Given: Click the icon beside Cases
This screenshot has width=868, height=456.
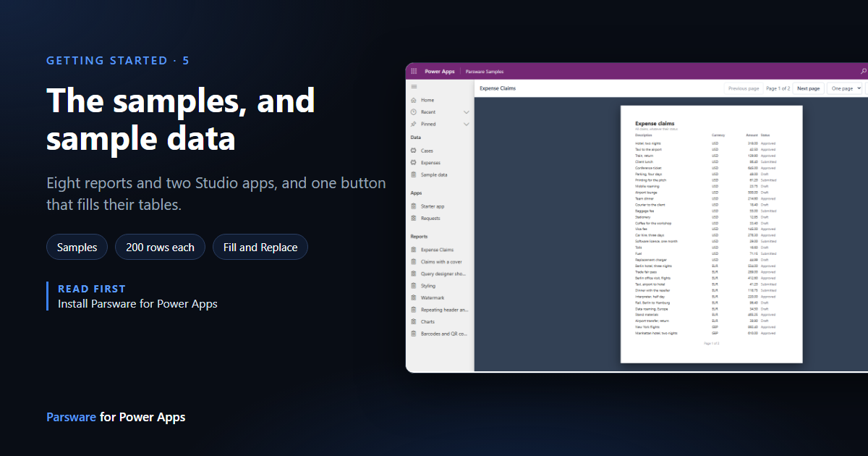Looking at the screenshot, I should pyautogui.click(x=413, y=151).
